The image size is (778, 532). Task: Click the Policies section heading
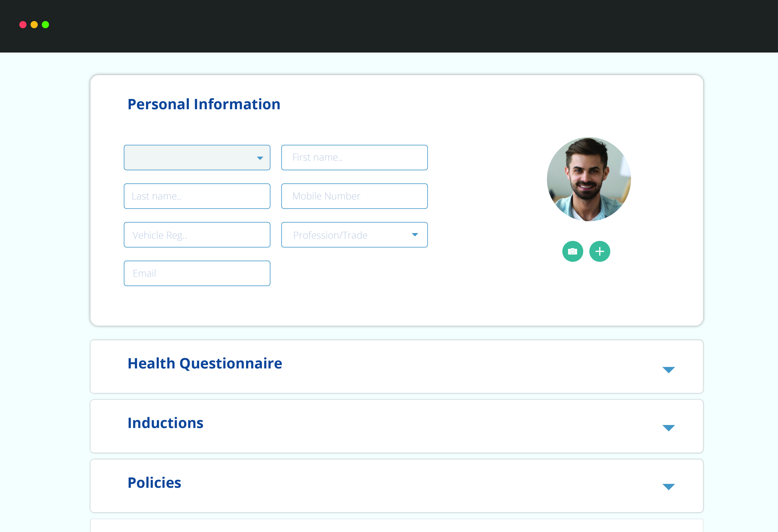[154, 483]
